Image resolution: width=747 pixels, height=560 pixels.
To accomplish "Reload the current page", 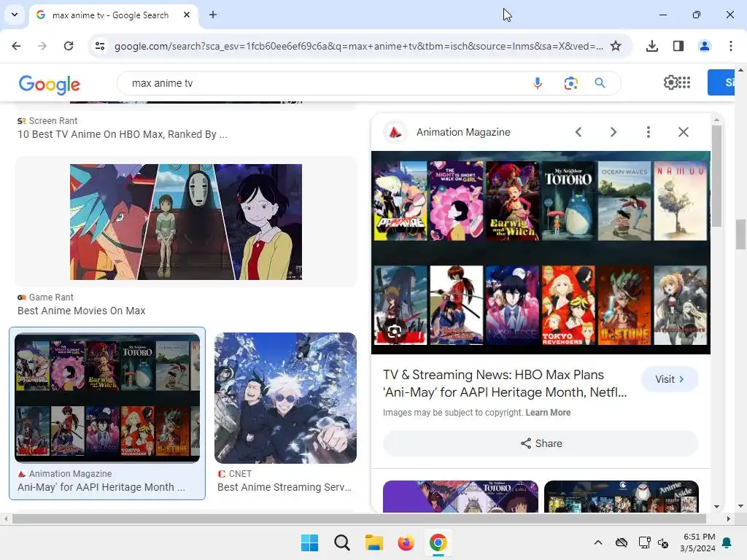I will point(69,46).
